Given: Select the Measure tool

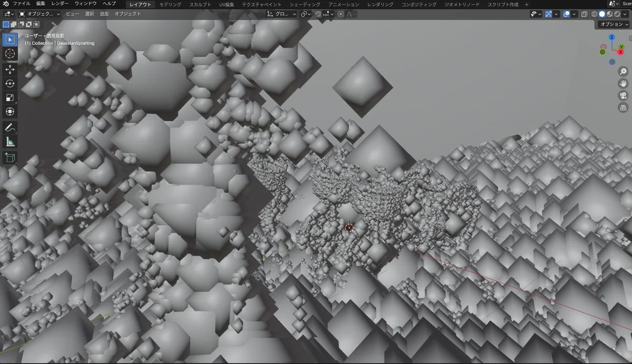Looking at the screenshot, I should (10, 142).
